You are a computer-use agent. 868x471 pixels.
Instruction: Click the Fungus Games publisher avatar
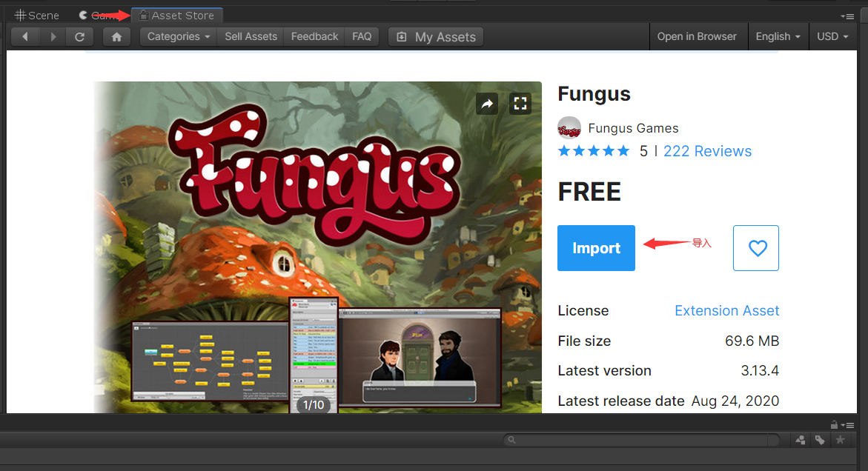(x=569, y=128)
